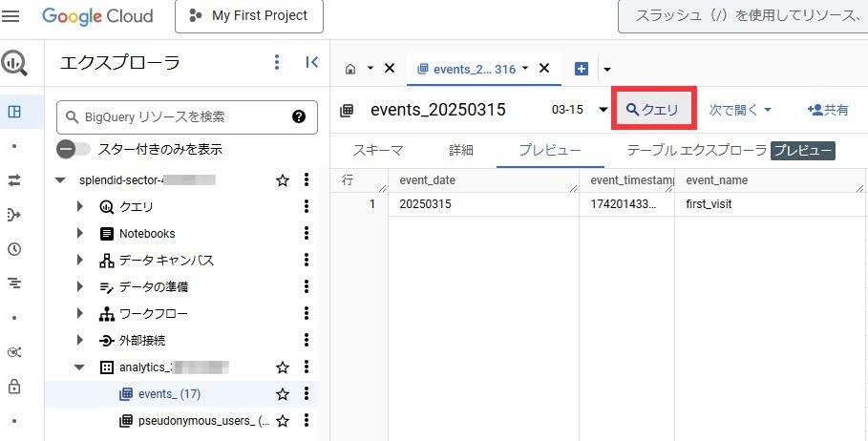Focus the BigQuery resource search box
868x441 pixels.
(187, 116)
